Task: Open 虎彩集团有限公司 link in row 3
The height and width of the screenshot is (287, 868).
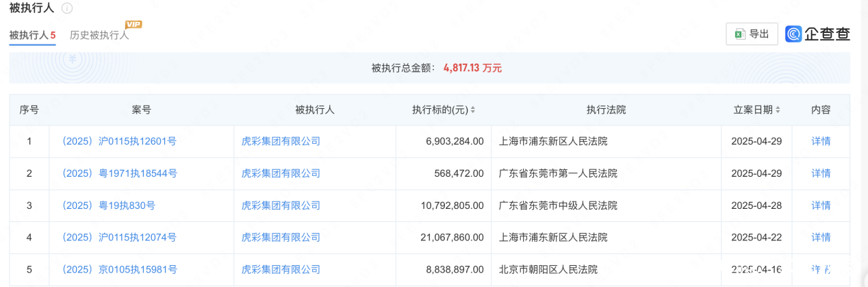Action: (281, 205)
